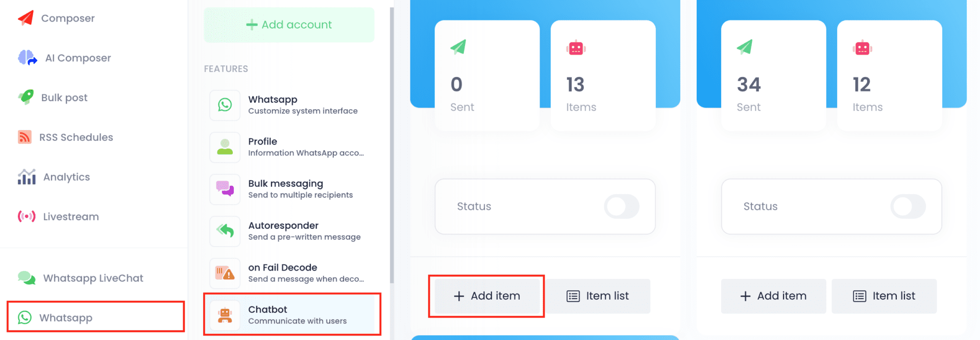Select the Bulk post rocket icon
The height and width of the screenshot is (340, 980).
click(x=26, y=96)
